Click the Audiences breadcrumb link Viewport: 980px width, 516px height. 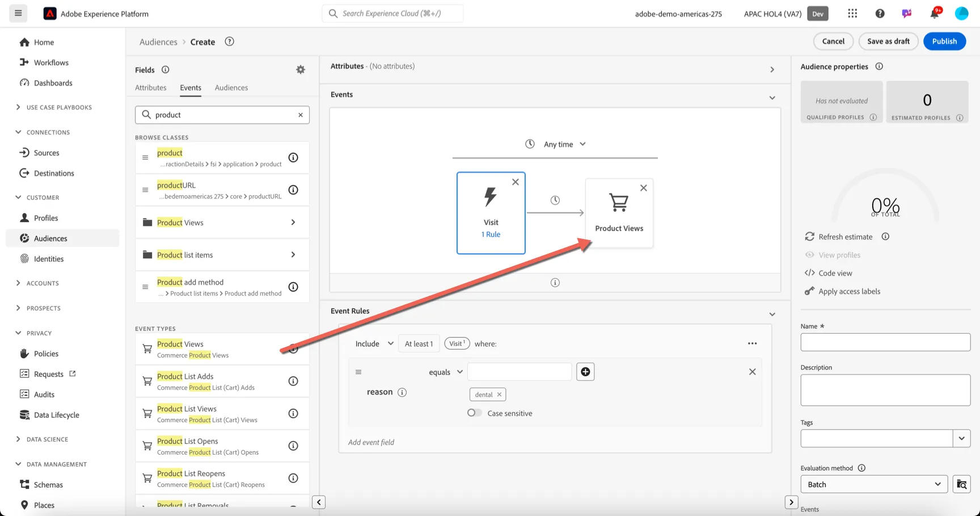click(158, 41)
